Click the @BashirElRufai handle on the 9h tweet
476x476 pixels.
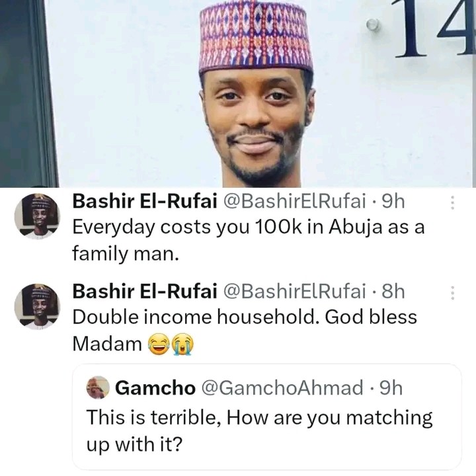coord(295,201)
